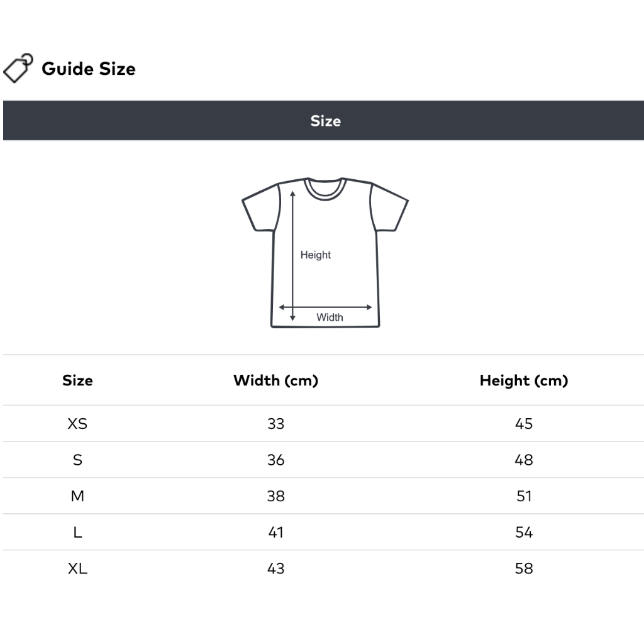This screenshot has height=644, width=644.
Task: Click the t-shirt diagram image
Action: [x=325, y=252]
